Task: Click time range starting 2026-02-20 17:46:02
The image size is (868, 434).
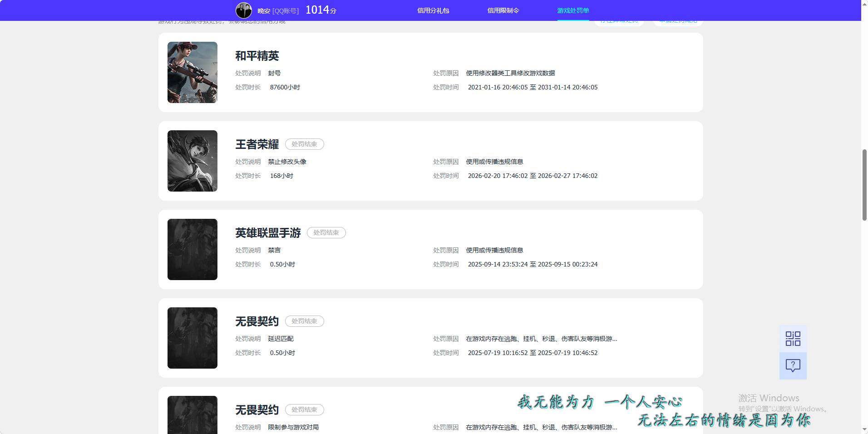Action: click(x=533, y=176)
